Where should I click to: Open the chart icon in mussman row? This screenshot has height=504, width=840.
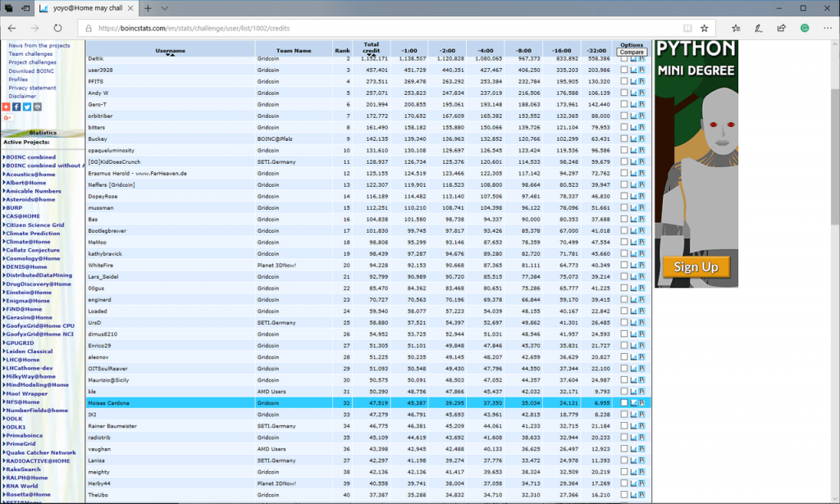point(634,207)
